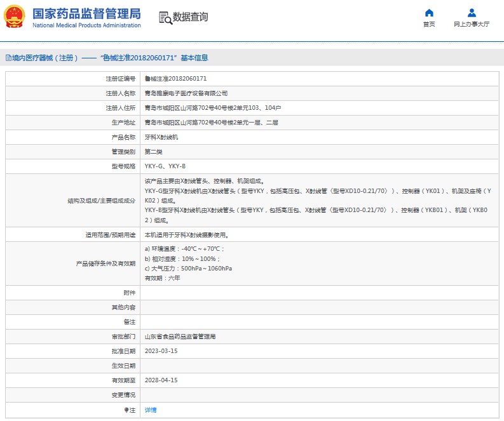Select first structure line 该产品主要由X射线管头
Viewport: 504px width, 421px height.
tap(205, 181)
